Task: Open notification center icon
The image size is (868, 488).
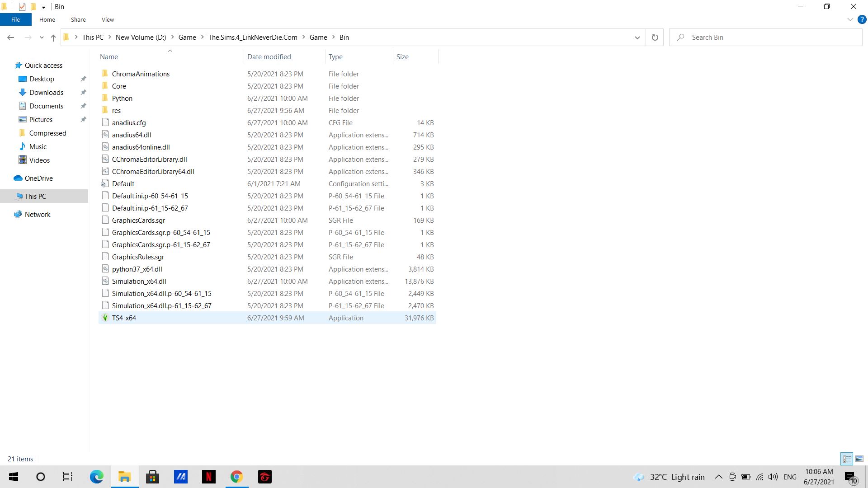Action: pyautogui.click(x=851, y=477)
